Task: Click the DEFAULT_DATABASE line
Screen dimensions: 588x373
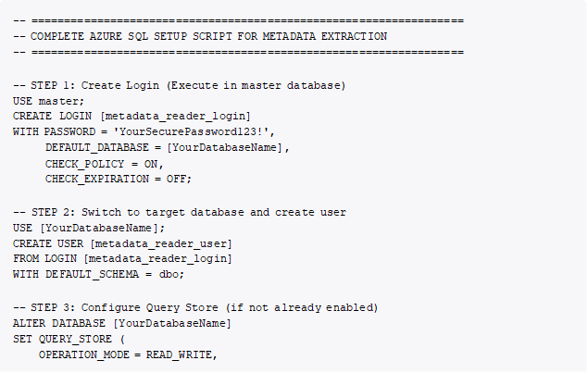Action: click(x=168, y=148)
